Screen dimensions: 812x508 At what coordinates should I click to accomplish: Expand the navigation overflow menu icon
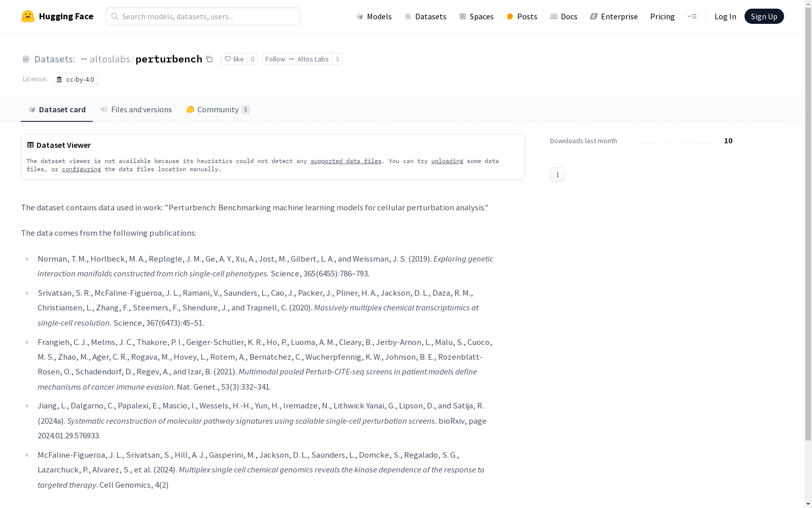coord(692,16)
